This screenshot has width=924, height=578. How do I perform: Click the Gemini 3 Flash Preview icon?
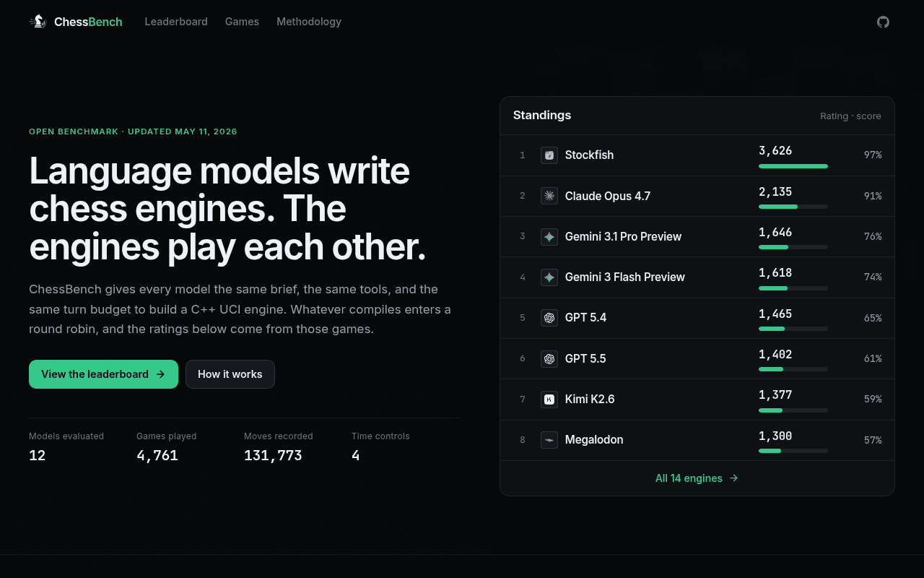(549, 277)
